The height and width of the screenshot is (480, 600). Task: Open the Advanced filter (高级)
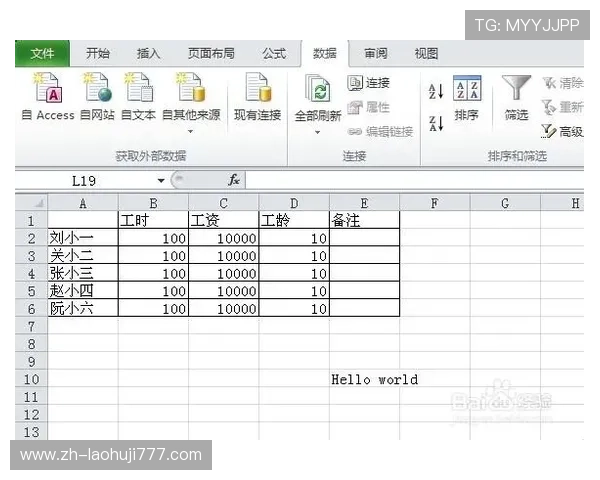pyautogui.click(x=562, y=132)
